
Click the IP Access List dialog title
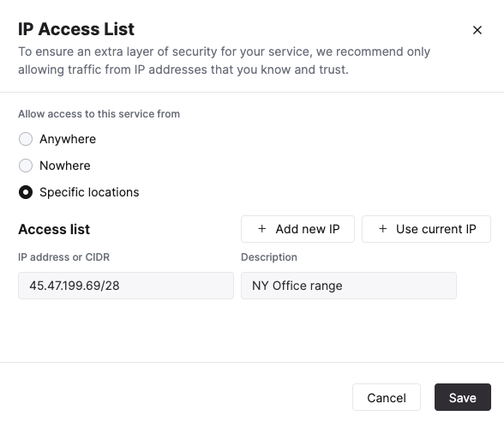(x=76, y=29)
